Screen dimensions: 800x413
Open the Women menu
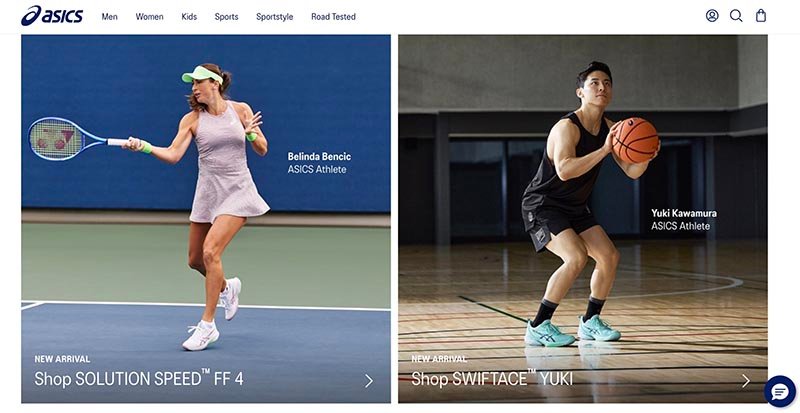[150, 17]
